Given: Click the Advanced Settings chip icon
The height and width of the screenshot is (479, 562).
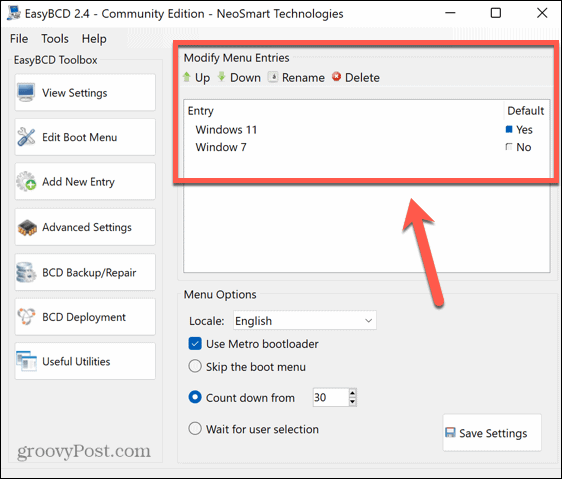Looking at the screenshot, I should (x=27, y=227).
